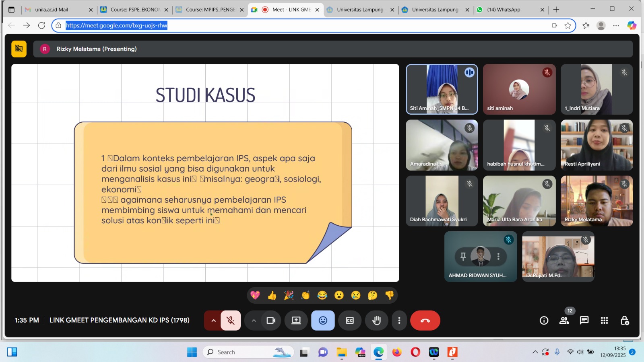This screenshot has height=362, width=644.
Task: Unmute the microphone in the call bar
Action: [231, 321]
